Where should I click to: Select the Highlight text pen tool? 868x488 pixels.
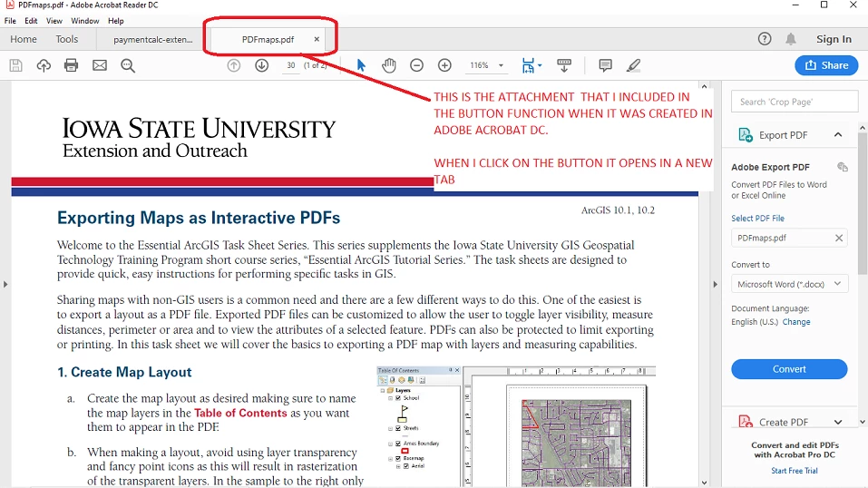coord(633,65)
